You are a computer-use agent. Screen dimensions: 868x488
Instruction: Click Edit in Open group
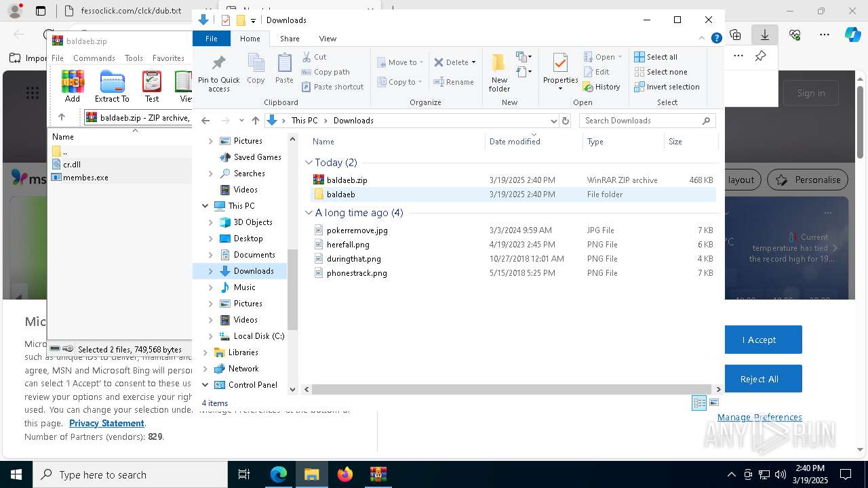tap(597, 72)
